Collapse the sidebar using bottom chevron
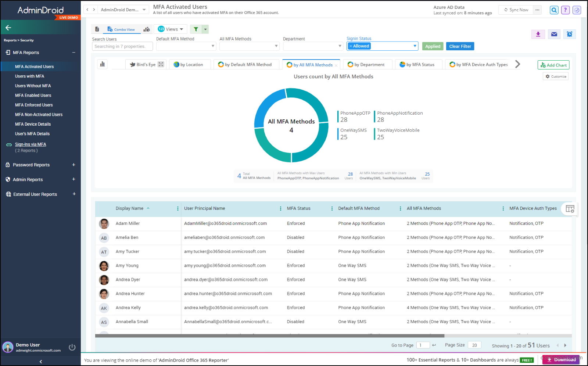Screen dimensions: 588x366 [40, 362]
